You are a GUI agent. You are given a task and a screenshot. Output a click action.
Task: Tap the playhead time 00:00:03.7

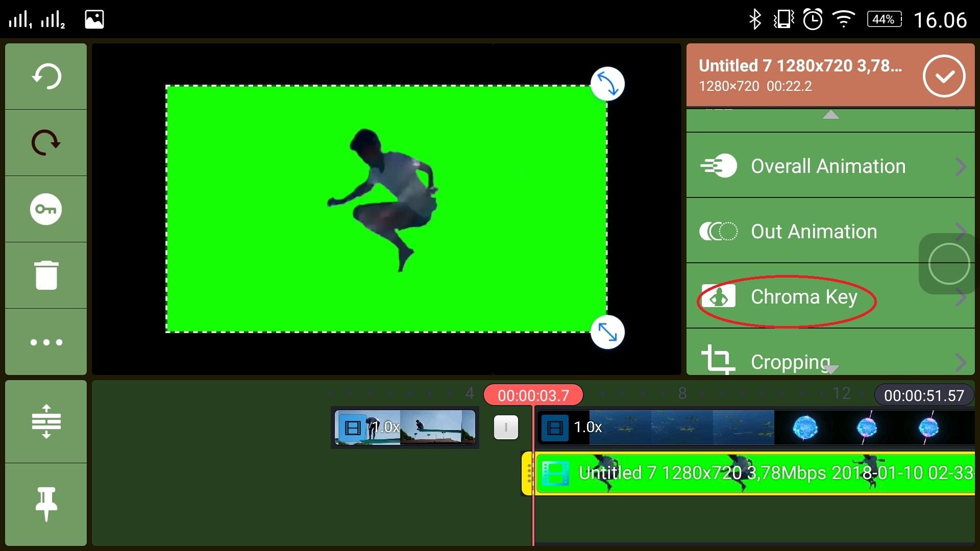(533, 395)
